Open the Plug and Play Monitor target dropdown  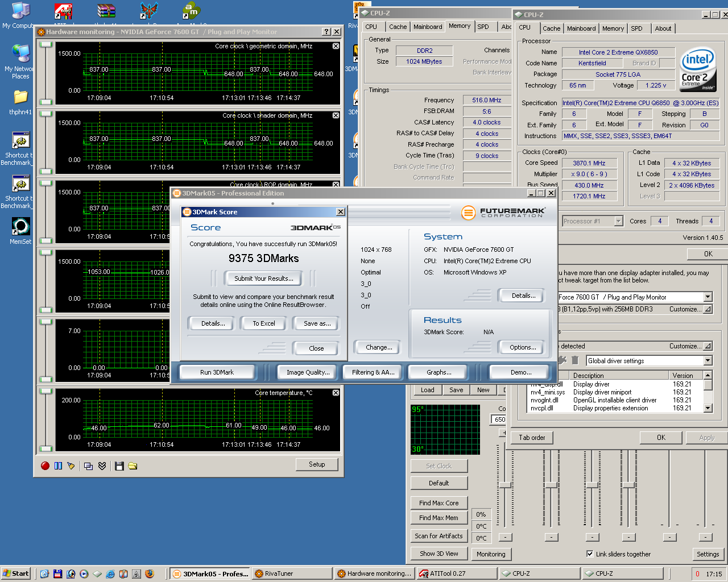click(x=708, y=297)
